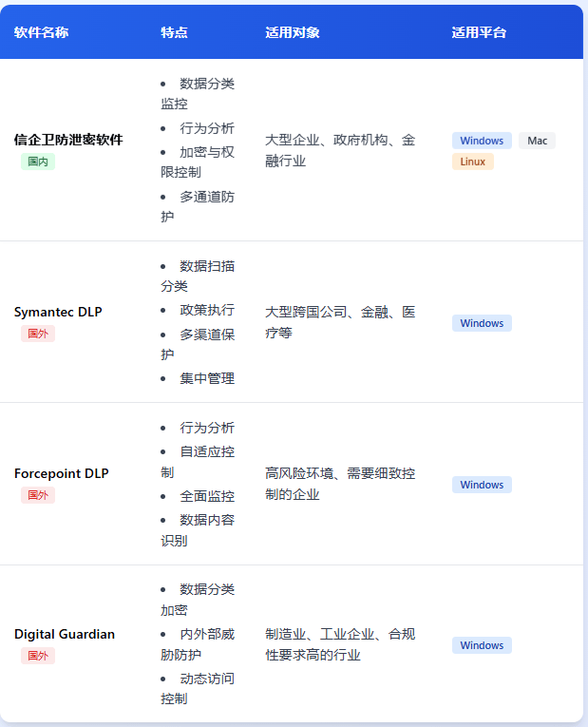
Task: Click 制造业、工业企业、合规性要求高的行业 cell
Action: (340, 644)
